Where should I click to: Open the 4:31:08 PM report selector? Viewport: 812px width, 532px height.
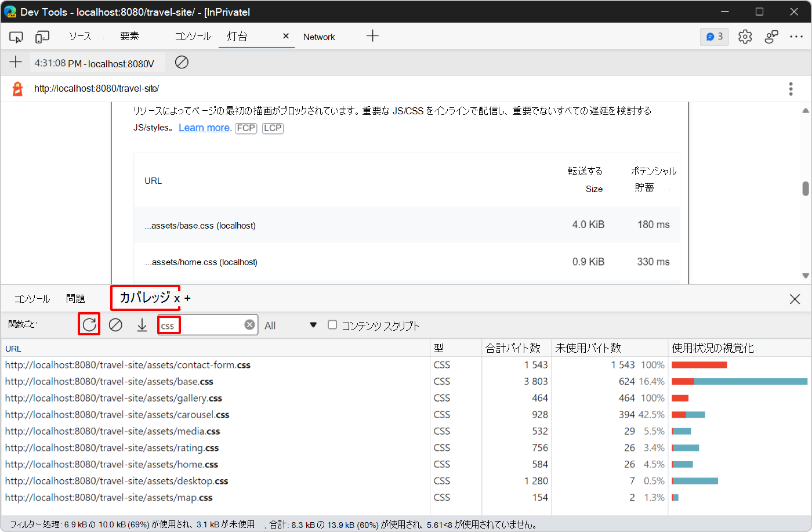click(96, 62)
